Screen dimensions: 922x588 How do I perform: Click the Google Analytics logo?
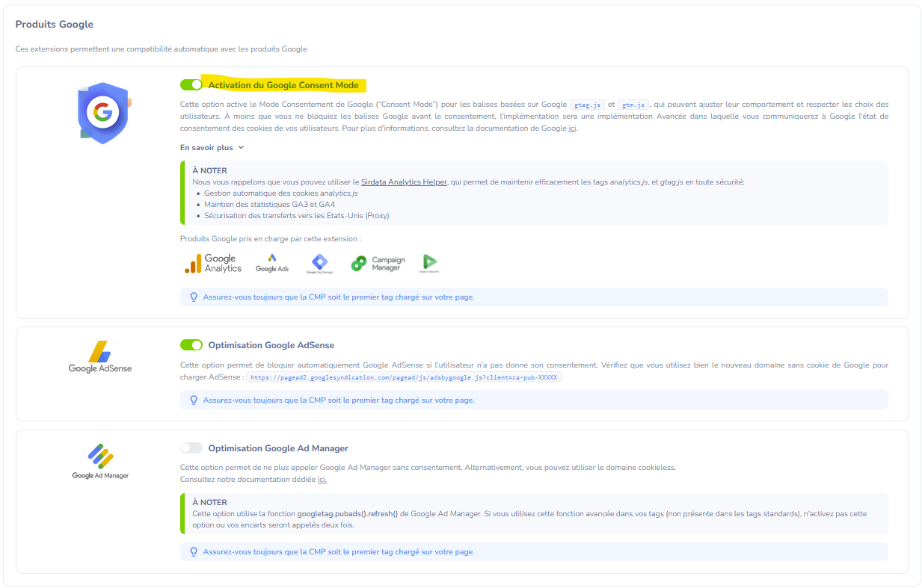pos(213,264)
